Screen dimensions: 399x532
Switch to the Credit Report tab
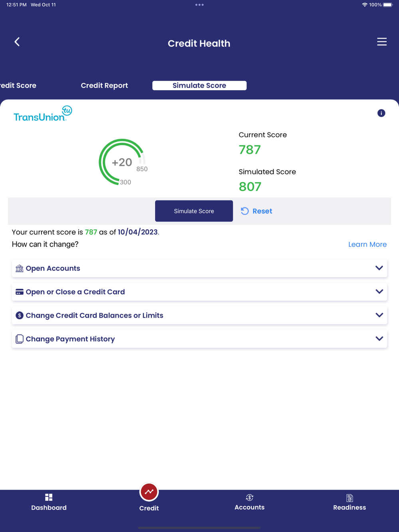[105, 85]
